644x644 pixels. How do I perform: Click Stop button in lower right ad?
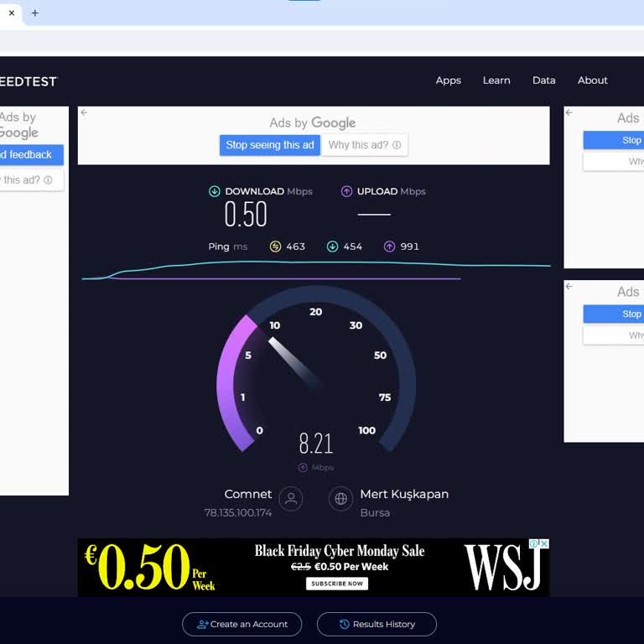614,314
